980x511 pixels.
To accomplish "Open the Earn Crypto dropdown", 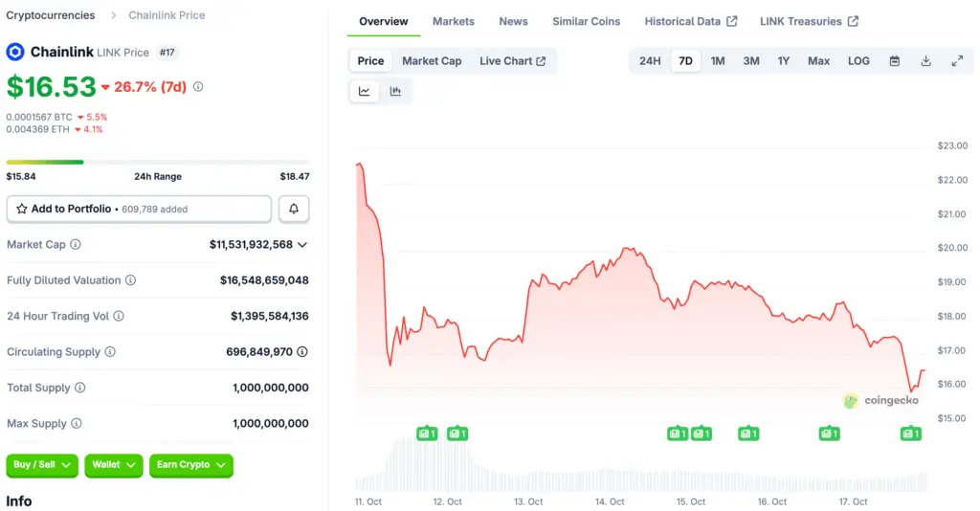I will [190, 465].
